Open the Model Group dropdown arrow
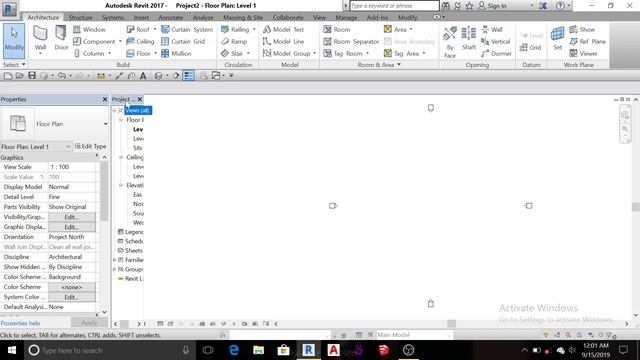640x360 pixels. point(314,53)
